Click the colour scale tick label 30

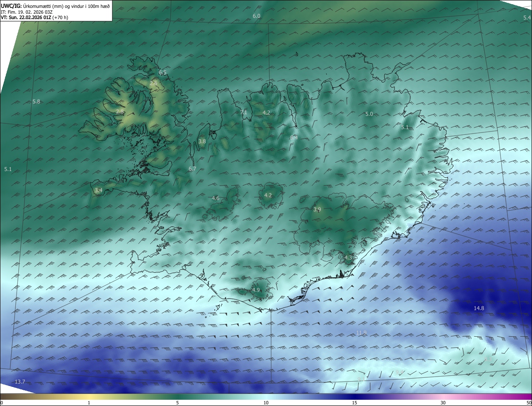click(443, 403)
